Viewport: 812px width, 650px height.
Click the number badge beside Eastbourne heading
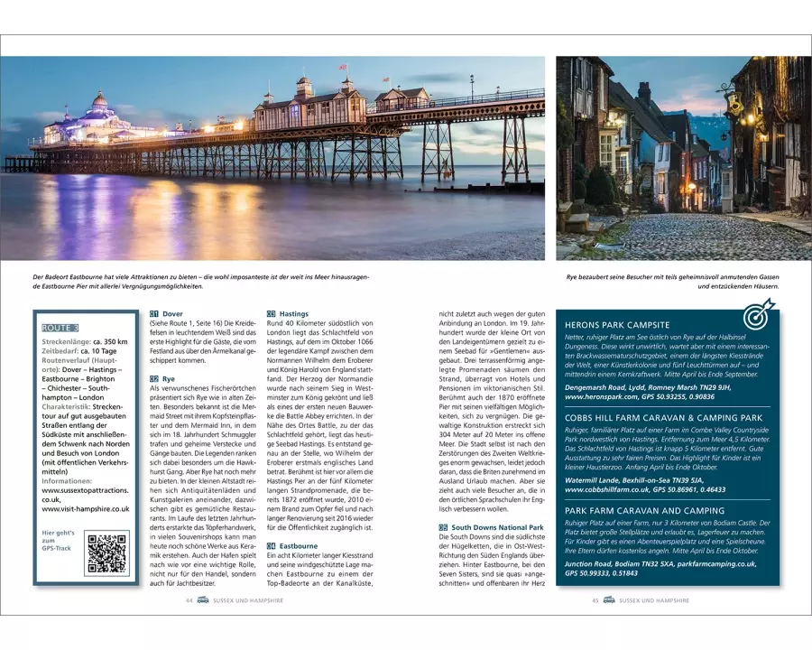point(271,546)
